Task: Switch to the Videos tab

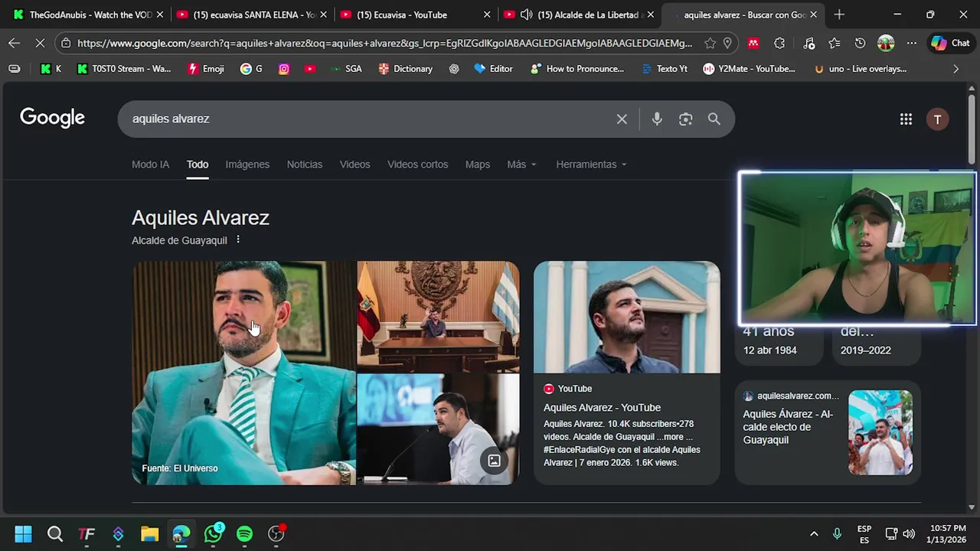Action: click(x=354, y=165)
